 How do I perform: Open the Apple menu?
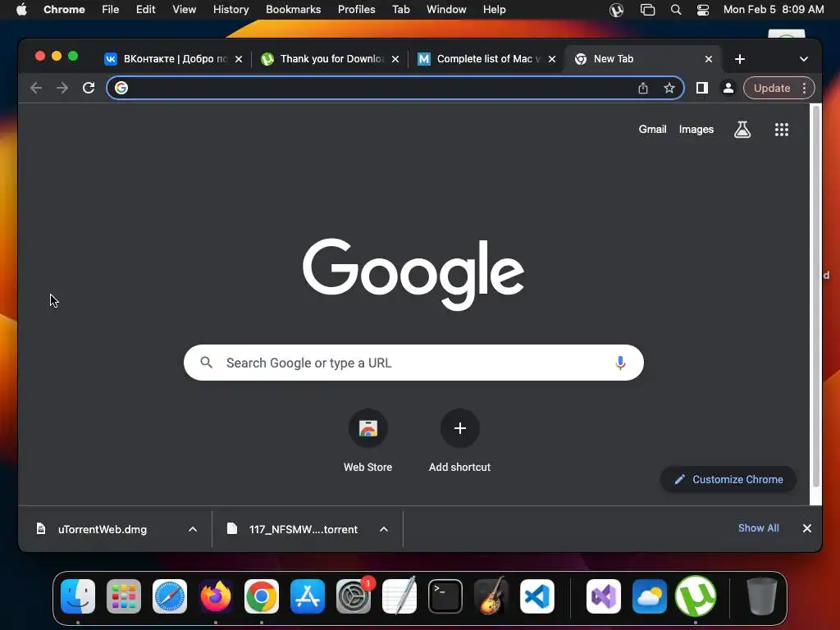point(21,10)
